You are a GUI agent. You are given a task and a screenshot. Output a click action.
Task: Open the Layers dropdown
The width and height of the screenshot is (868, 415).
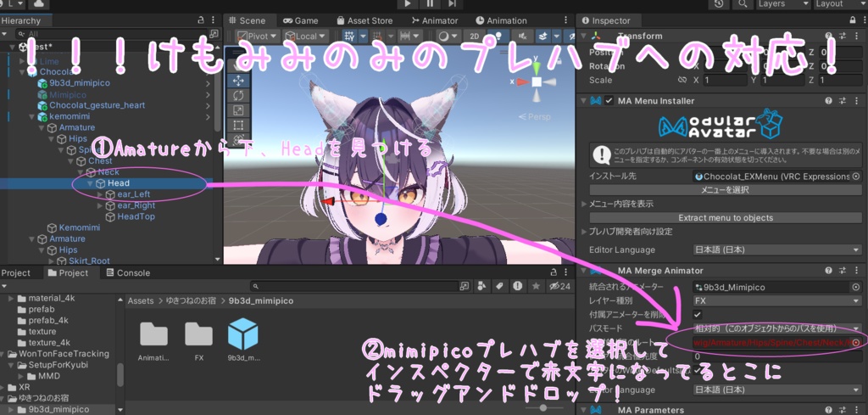(782, 4)
